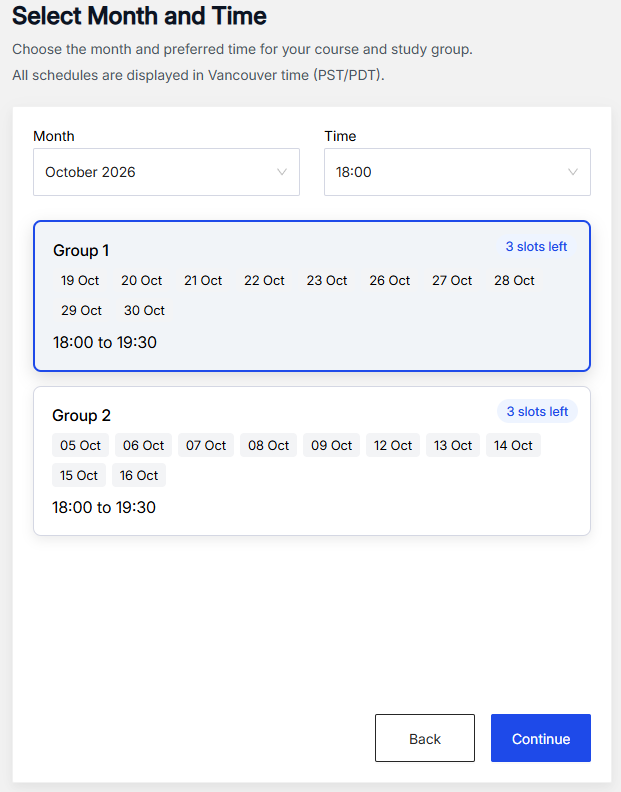The image size is (621, 792).
Task: Click the Group 2 '3 slots left' badge
Action: (x=537, y=412)
